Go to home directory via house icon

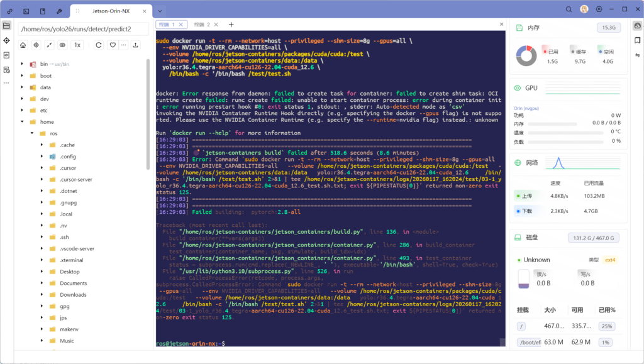point(23,45)
